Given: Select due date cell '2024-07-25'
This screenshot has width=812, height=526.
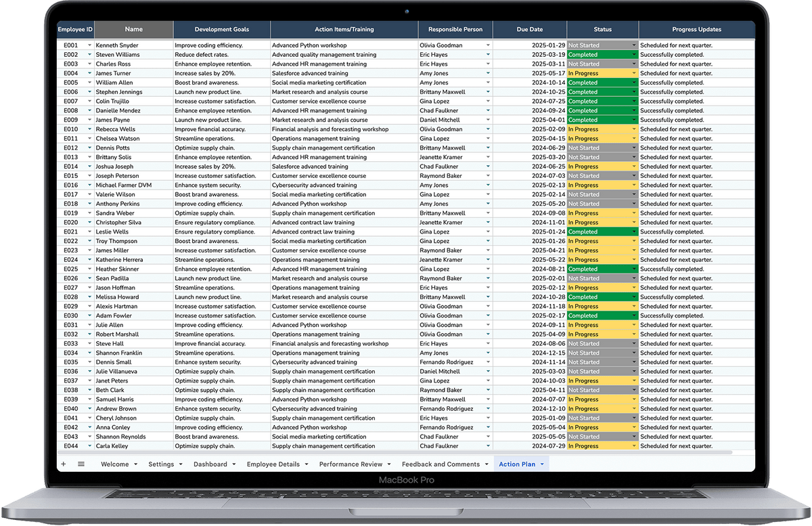Looking at the screenshot, I should pos(530,102).
